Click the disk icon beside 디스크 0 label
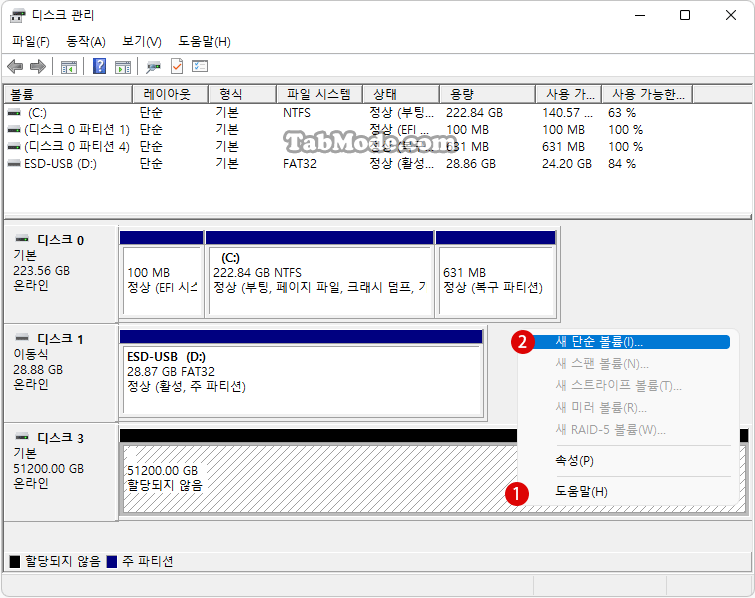The image size is (755, 598). (x=22, y=239)
